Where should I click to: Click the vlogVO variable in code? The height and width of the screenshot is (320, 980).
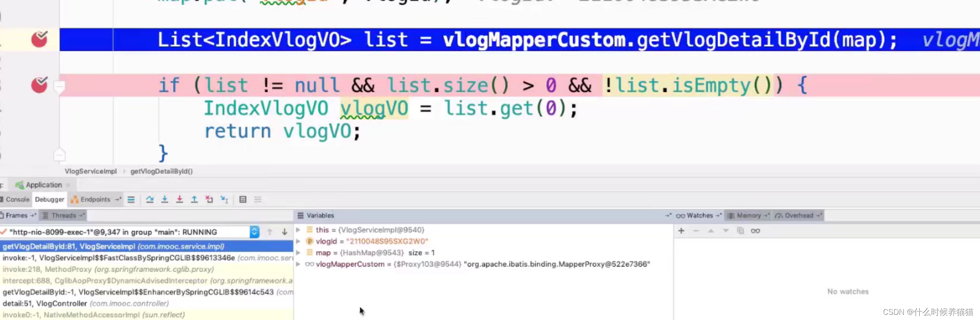click(374, 108)
